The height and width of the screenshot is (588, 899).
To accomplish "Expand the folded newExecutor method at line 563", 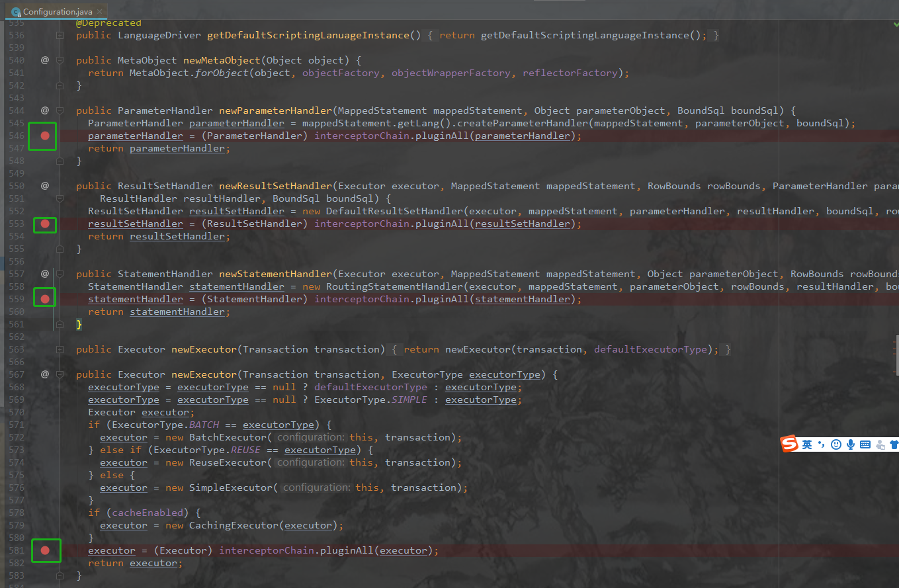I will (x=60, y=349).
